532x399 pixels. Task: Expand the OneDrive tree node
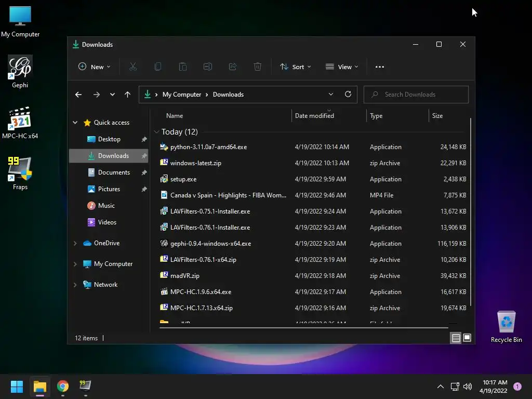75,243
